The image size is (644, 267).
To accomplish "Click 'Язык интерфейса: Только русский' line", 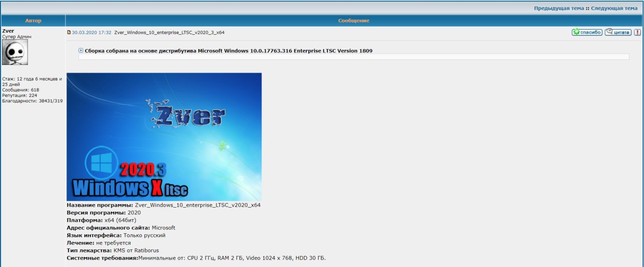I will coord(116,235).
